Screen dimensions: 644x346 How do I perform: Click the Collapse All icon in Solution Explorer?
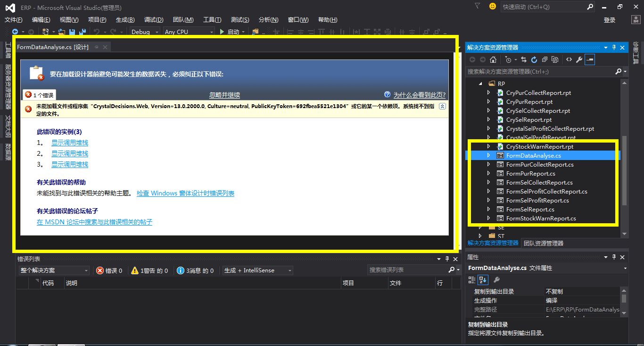click(x=545, y=59)
